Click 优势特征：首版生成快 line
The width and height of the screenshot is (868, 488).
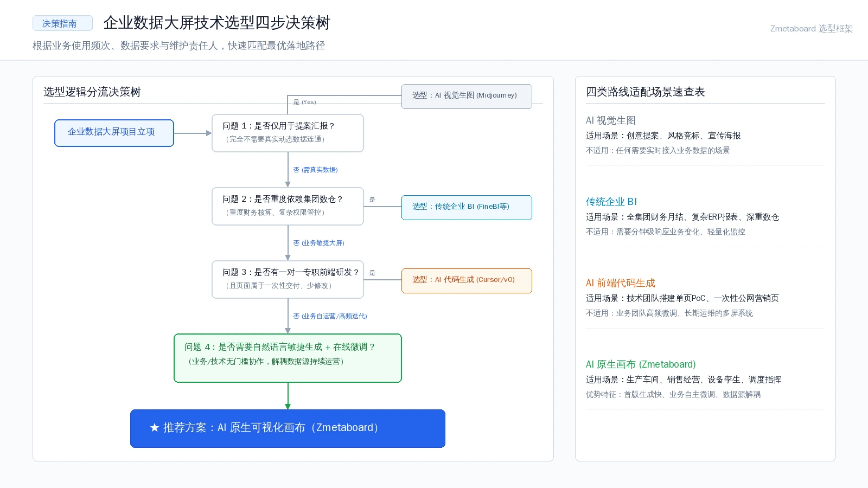click(673, 394)
